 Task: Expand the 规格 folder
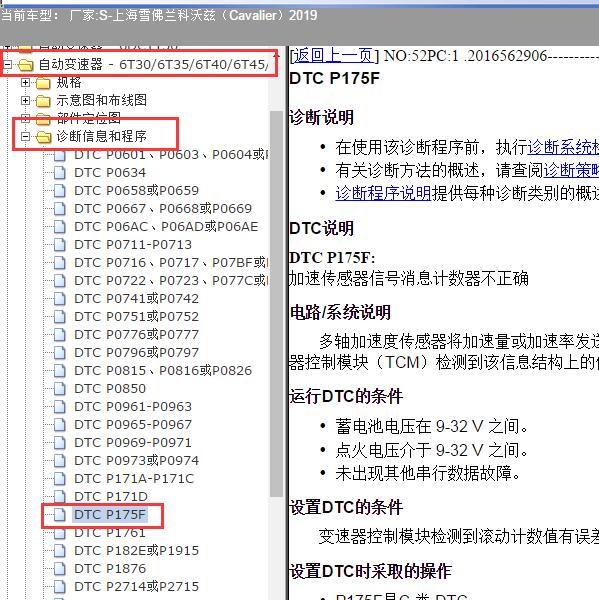[25, 82]
